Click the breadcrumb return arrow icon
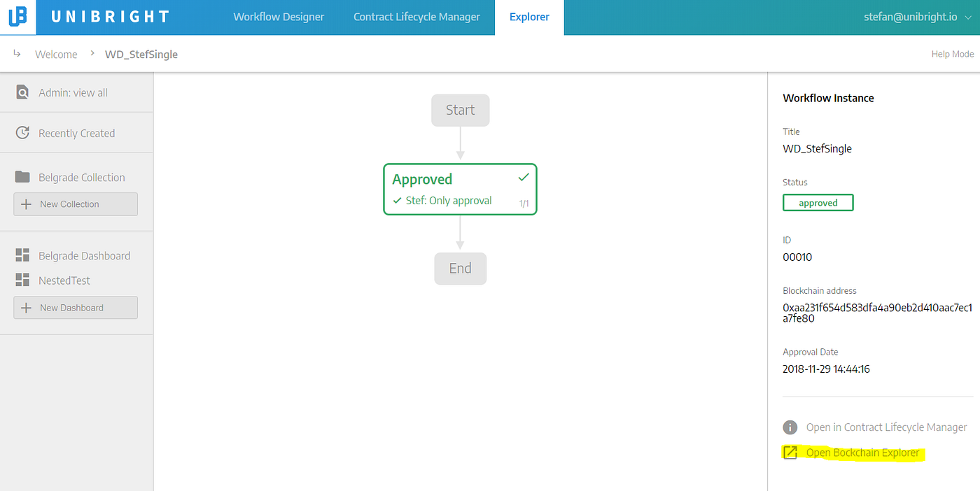 tap(17, 53)
